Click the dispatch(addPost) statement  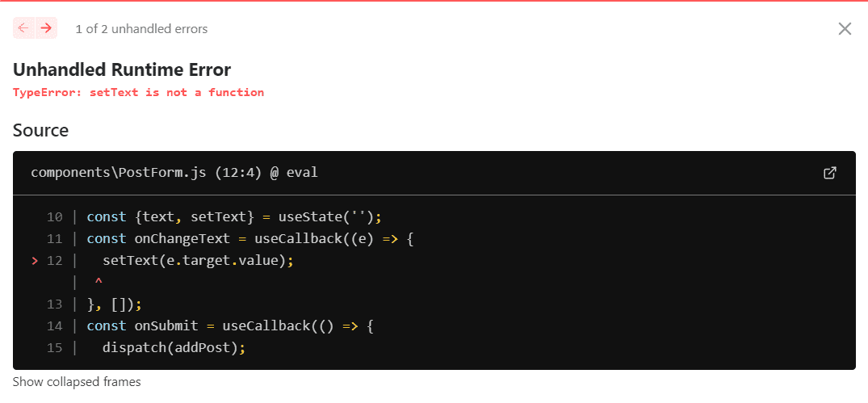(x=174, y=348)
